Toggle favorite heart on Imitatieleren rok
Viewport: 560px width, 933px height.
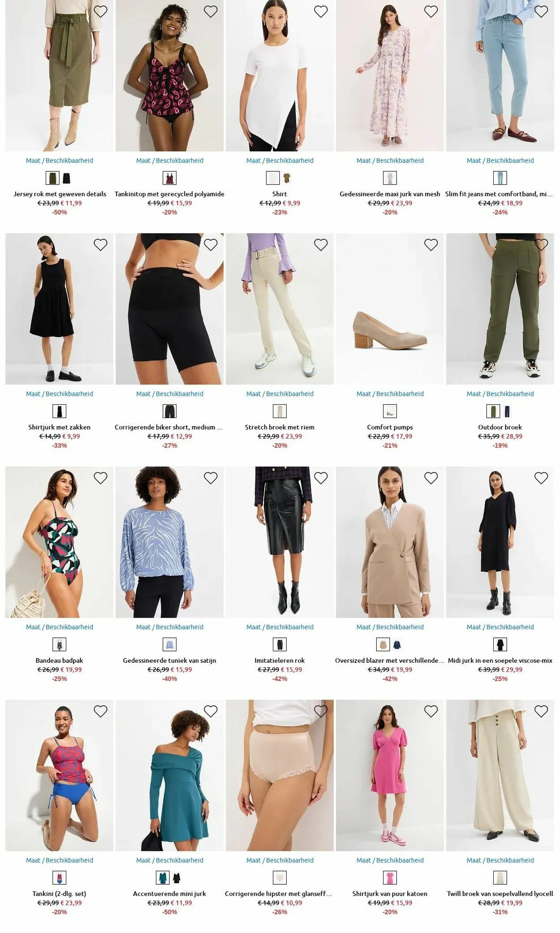[321, 478]
